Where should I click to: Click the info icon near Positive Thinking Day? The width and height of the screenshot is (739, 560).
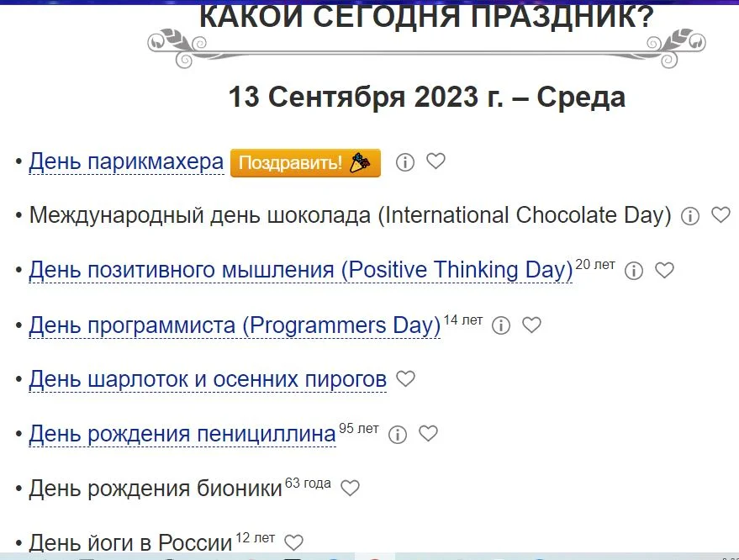[x=633, y=271]
